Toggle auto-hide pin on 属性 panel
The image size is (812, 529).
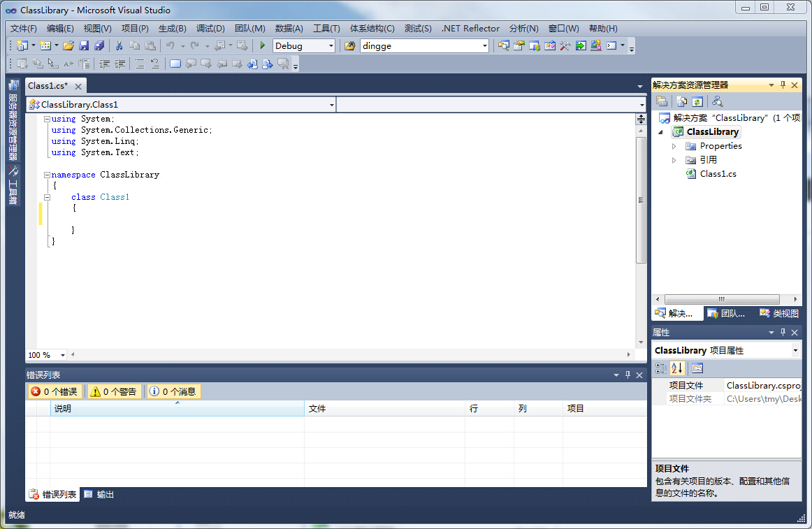pos(783,332)
